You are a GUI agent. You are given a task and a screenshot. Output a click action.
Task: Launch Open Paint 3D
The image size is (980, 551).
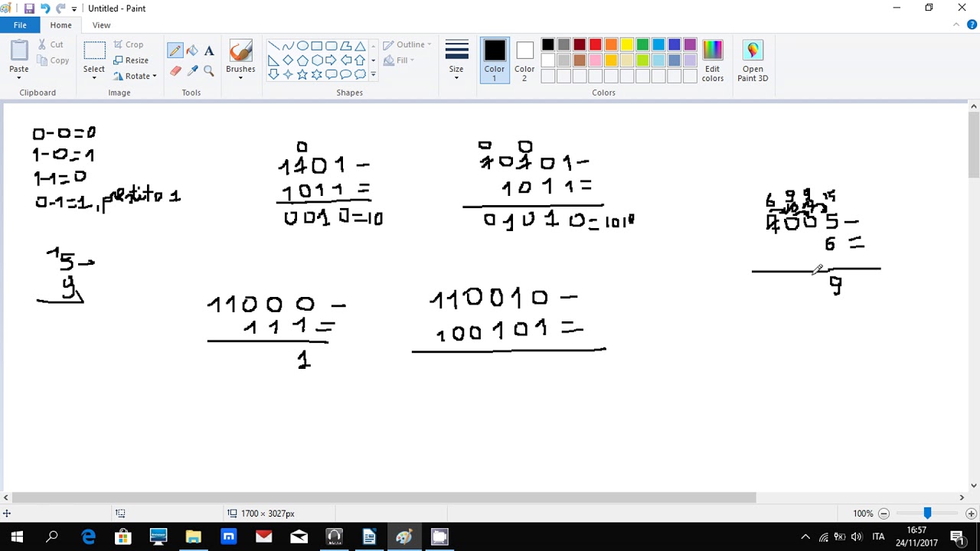tap(753, 60)
